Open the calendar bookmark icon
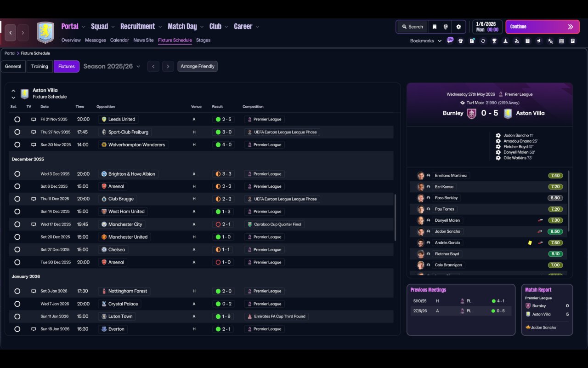This screenshot has width=588, height=368. (561, 41)
